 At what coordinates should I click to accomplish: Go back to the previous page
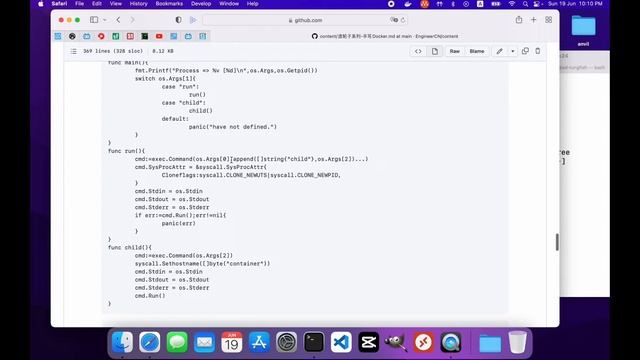point(118,20)
